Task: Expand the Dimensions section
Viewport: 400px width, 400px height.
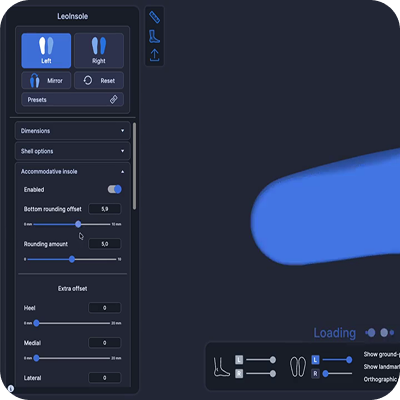Action: tap(73, 131)
